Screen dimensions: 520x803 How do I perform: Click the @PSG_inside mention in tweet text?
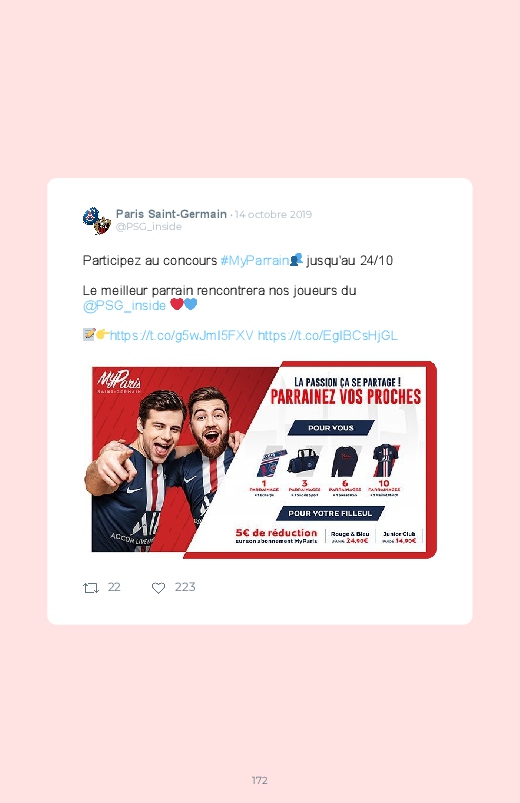(x=124, y=306)
